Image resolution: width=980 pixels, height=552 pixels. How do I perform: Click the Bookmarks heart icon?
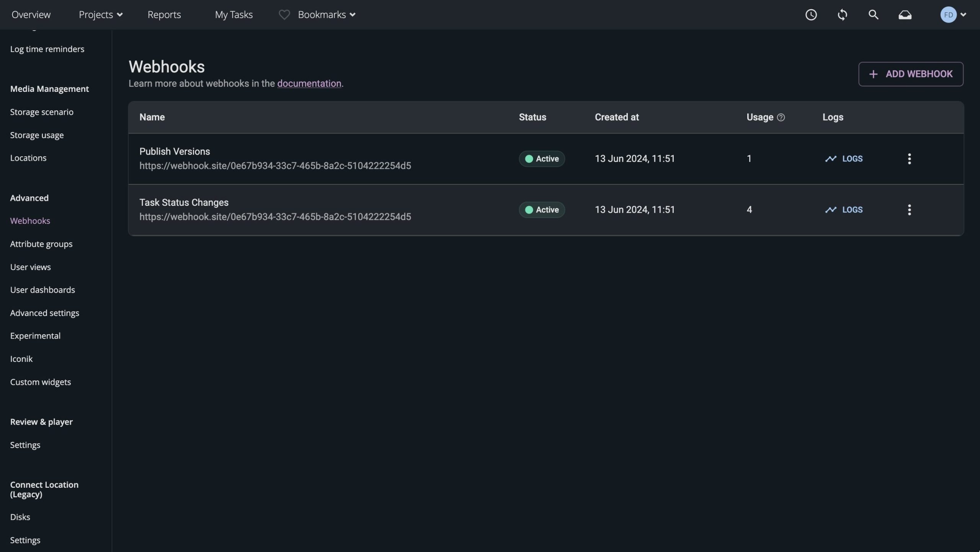click(284, 15)
